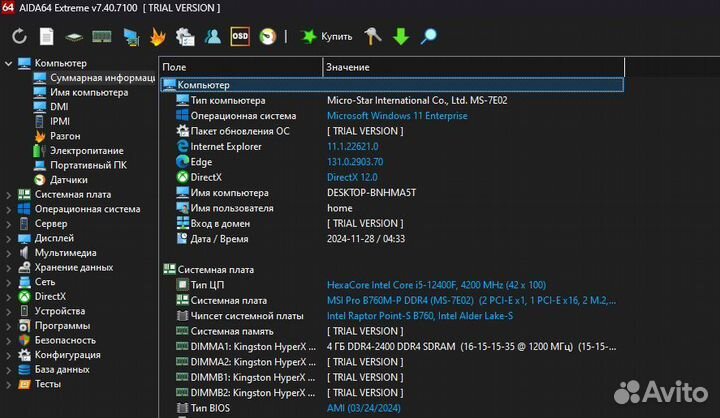This screenshot has width=720, height=418.
Task: Expand the Хранение данных tree node
Action: [x=8, y=268]
